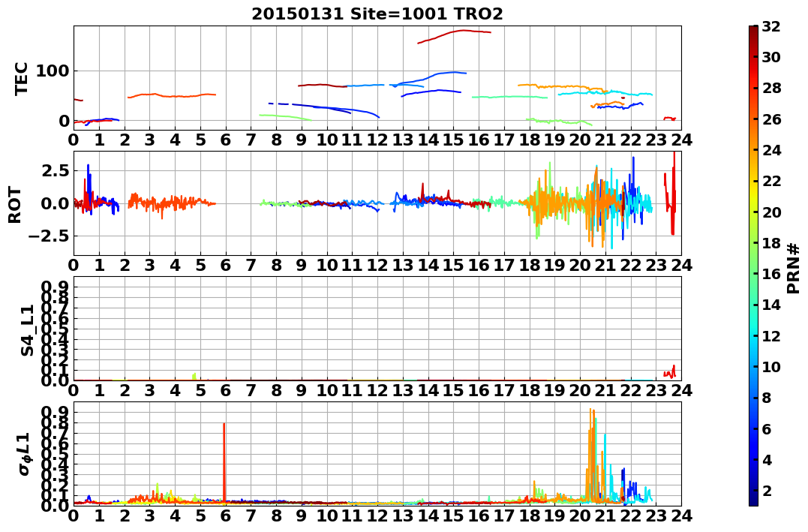Click the S4_L1 y-axis label
This screenshot has height=532, width=808.
(27, 330)
